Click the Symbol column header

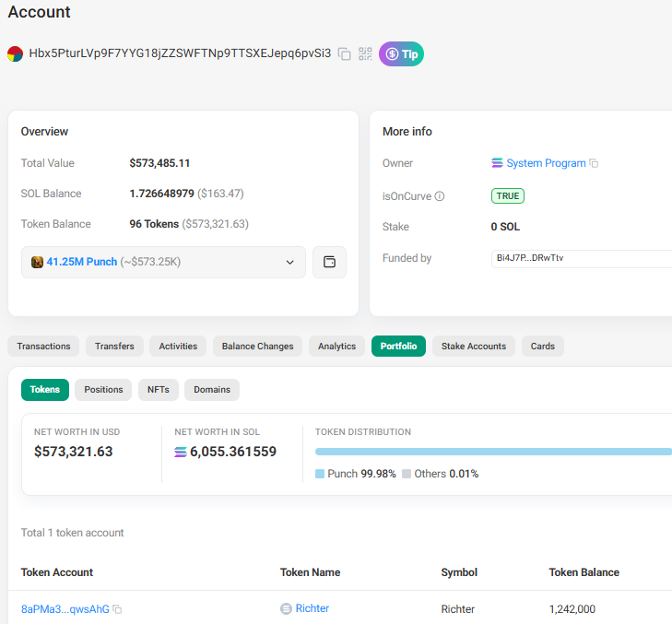pyautogui.click(x=459, y=572)
